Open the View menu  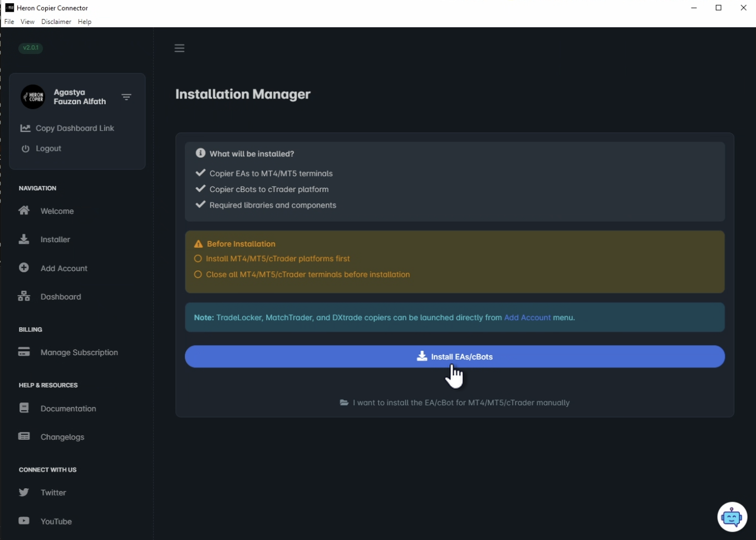(x=27, y=22)
